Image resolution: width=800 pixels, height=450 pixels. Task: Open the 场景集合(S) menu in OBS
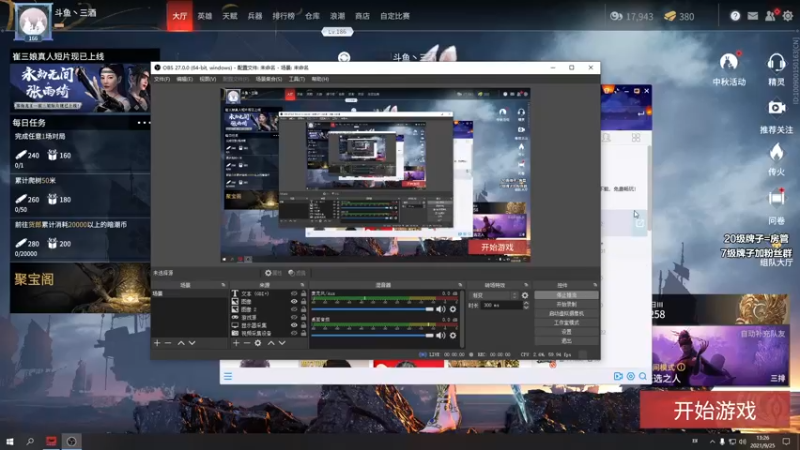click(x=268, y=79)
